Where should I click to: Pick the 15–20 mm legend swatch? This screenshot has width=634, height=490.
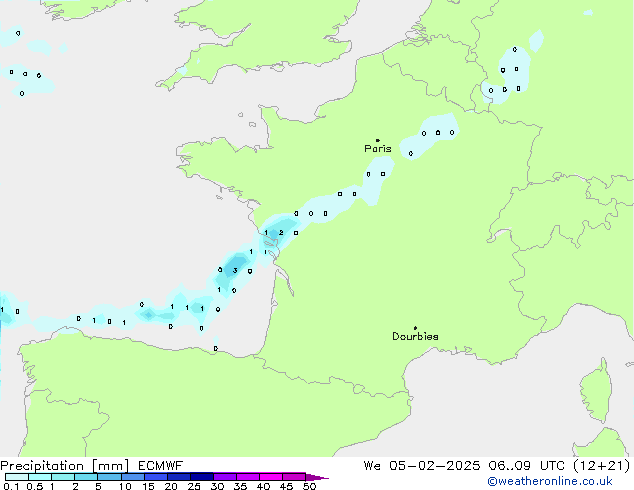pyautogui.click(x=155, y=477)
